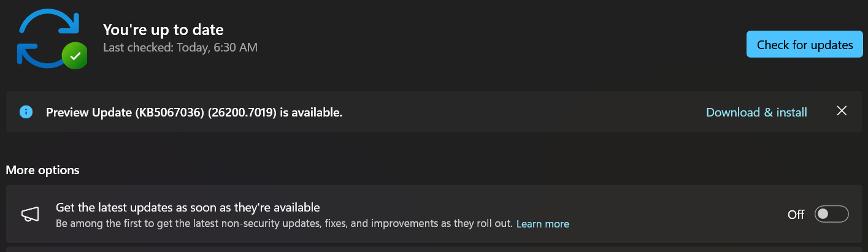Click an empty area of the Preview Update banner
The width and height of the screenshot is (868, 252).
tap(521, 112)
